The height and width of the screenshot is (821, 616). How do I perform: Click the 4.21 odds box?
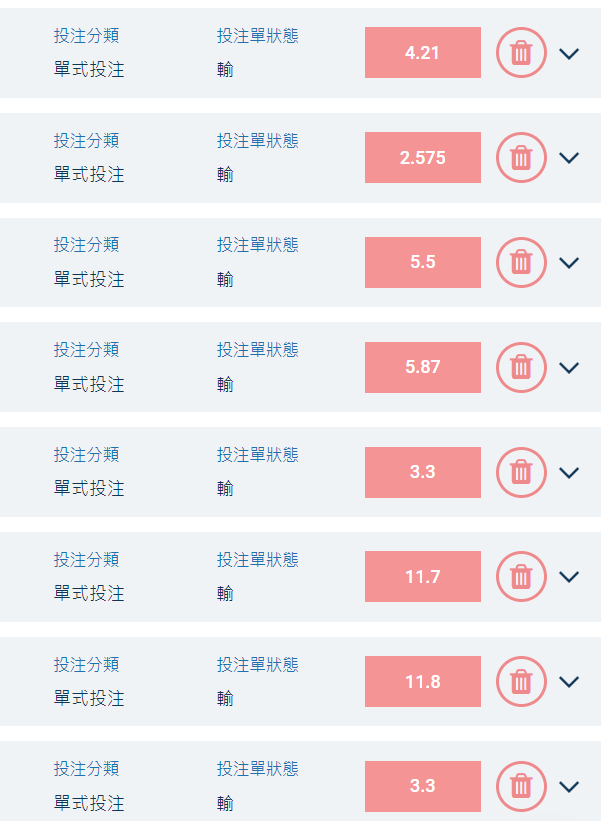click(423, 53)
